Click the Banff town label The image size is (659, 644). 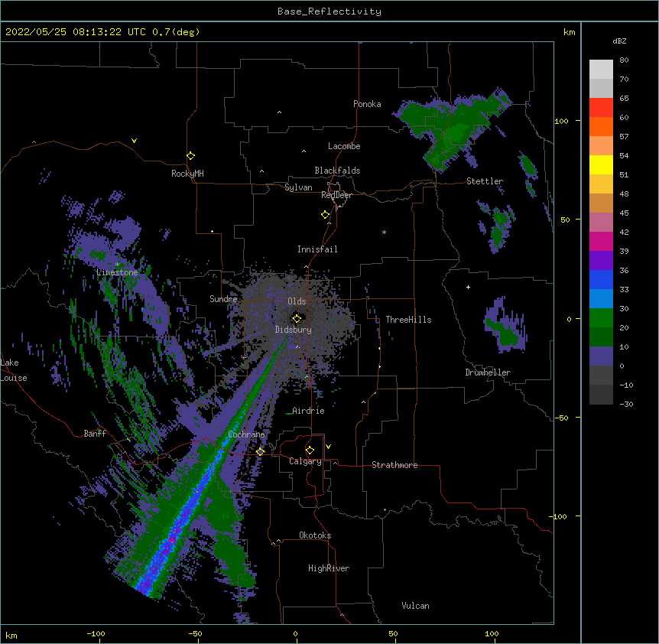[x=95, y=434]
